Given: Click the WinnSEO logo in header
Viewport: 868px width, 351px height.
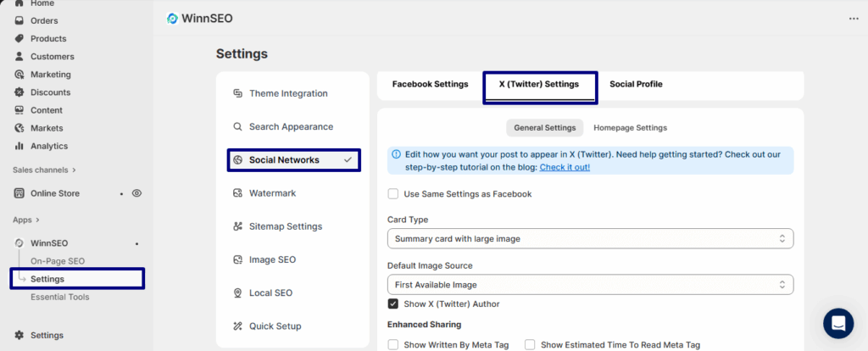Looking at the screenshot, I should [x=172, y=19].
